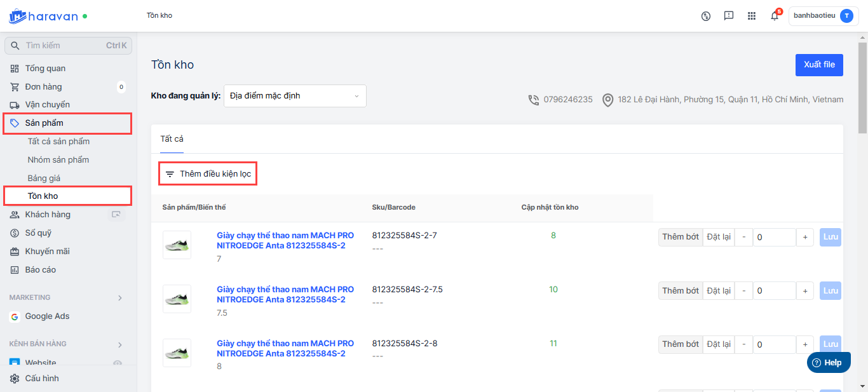The image size is (868, 392).
Task: Click plus stepper for size 7 row
Action: tap(804, 237)
